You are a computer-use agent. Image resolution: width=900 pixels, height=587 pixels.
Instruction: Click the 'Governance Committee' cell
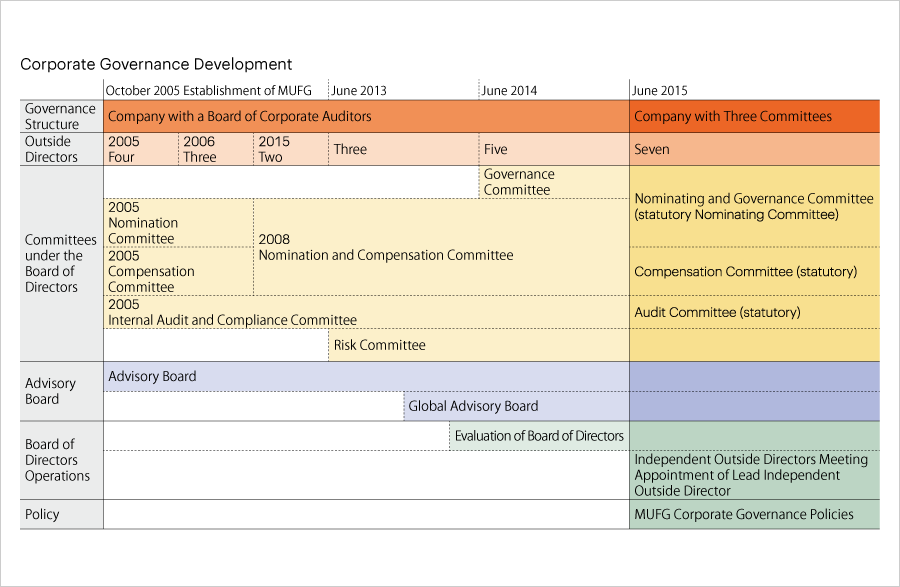554,182
